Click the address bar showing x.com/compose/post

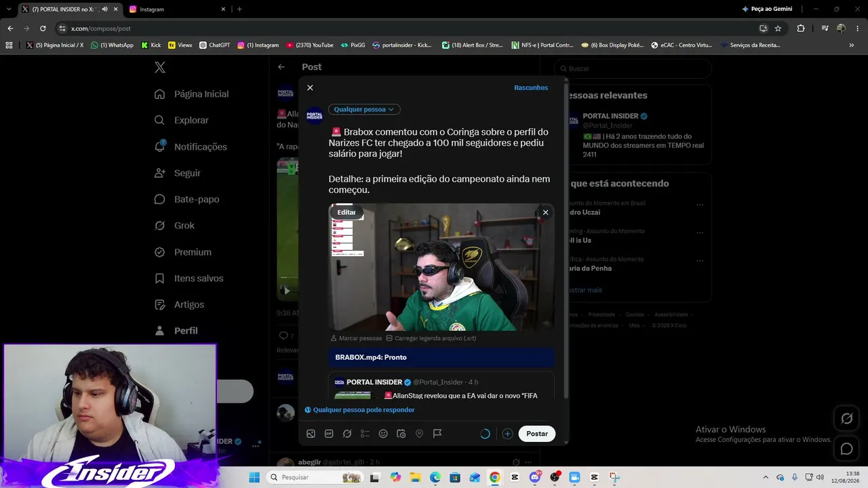(407, 28)
